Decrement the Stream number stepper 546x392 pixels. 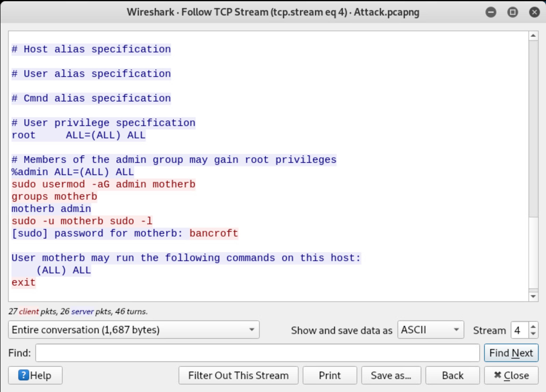(x=533, y=333)
